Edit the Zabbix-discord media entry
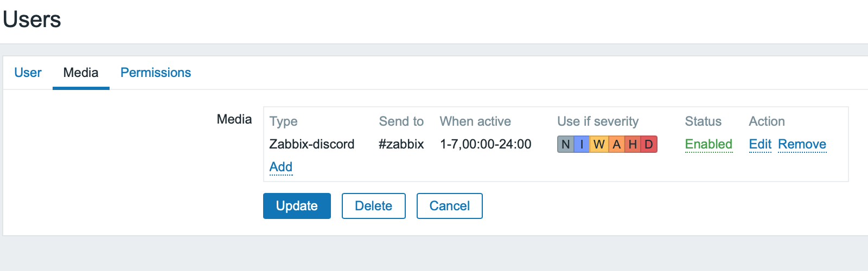Viewport: 868px width, 271px height. (760, 144)
